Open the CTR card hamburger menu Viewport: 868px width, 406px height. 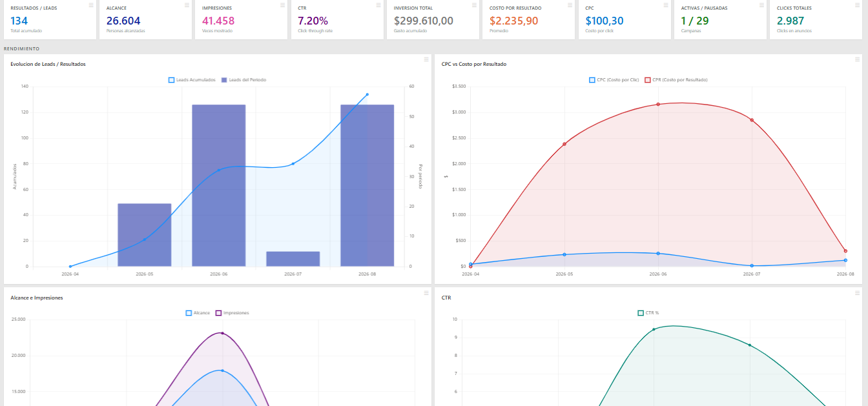tap(378, 5)
